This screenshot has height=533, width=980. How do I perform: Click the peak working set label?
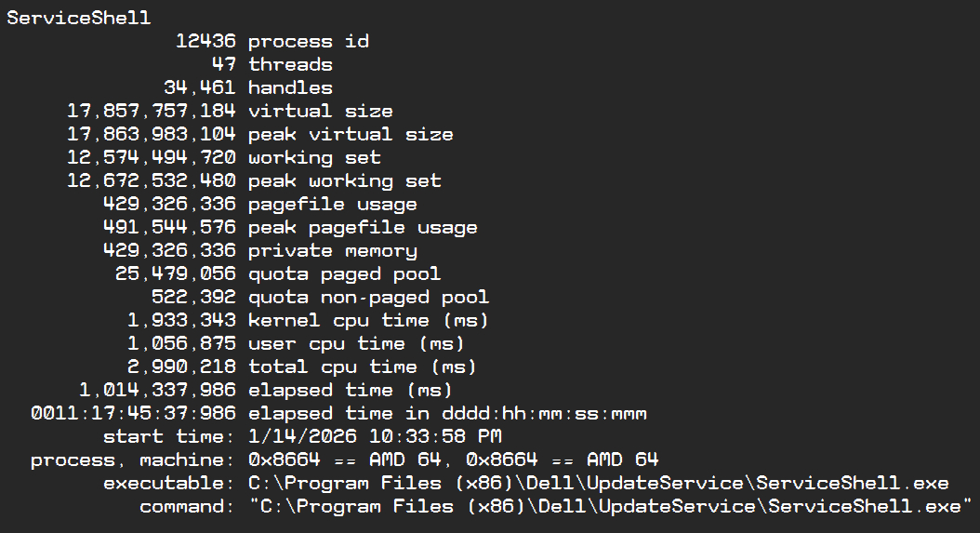344,180
